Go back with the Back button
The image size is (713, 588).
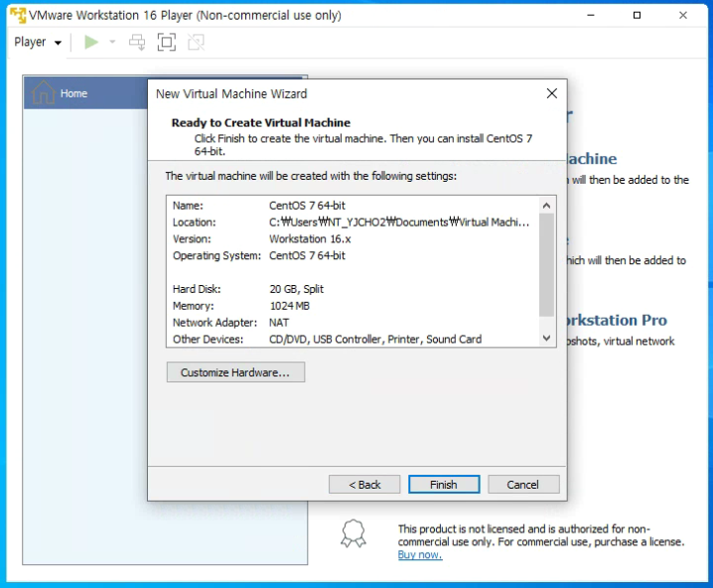point(364,485)
